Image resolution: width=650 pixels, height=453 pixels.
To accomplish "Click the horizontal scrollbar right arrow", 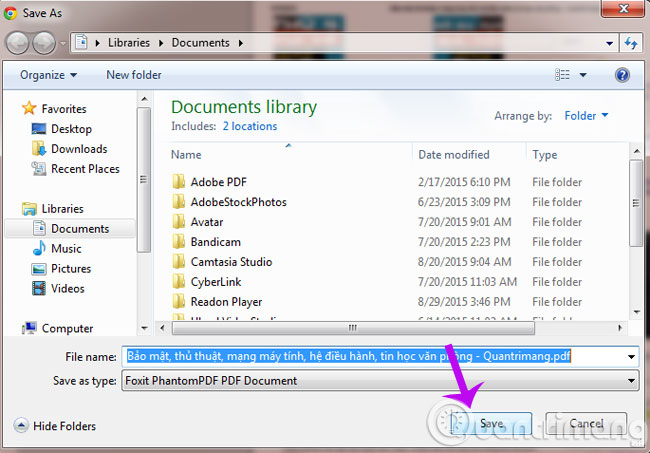I will tap(620, 328).
